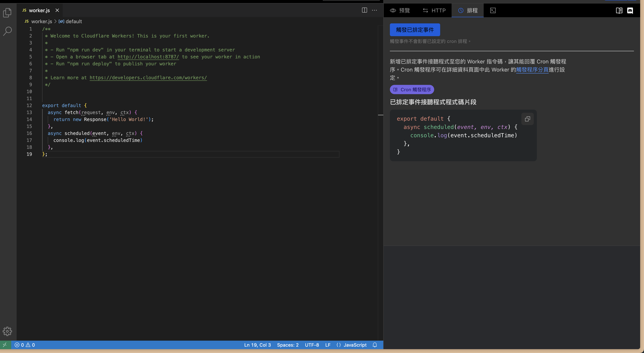Click the remote window indicator icon
The height and width of the screenshot is (353, 644).
[x=5, y=345]
